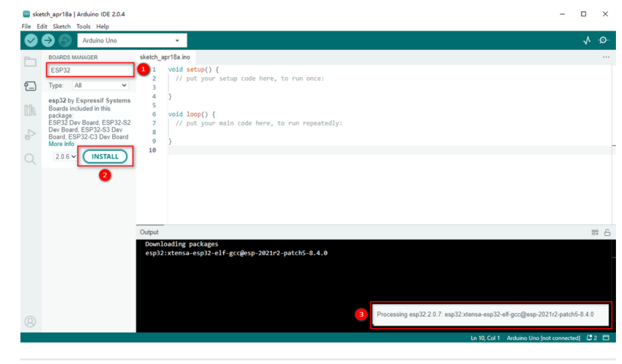Click the Arduino IDE title bar logo

point(26,14)
